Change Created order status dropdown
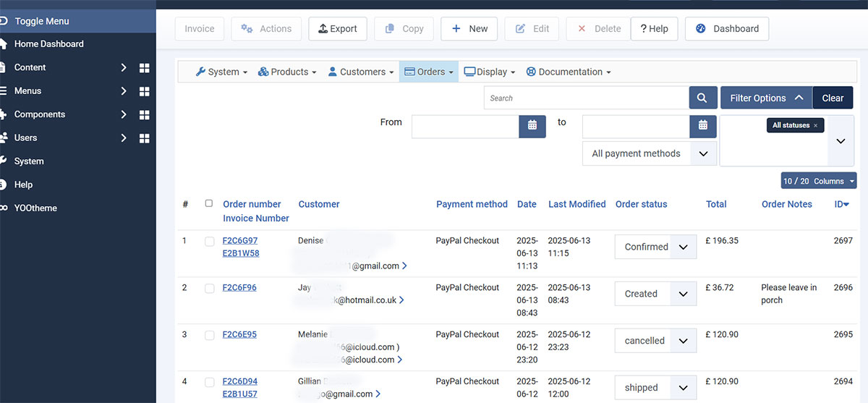868x403 pixels. click(x=655, y=294)
